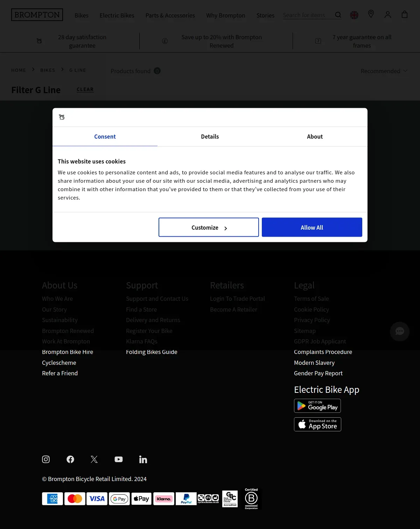
Task: Click the Allow All button
Action: point(312,227)
